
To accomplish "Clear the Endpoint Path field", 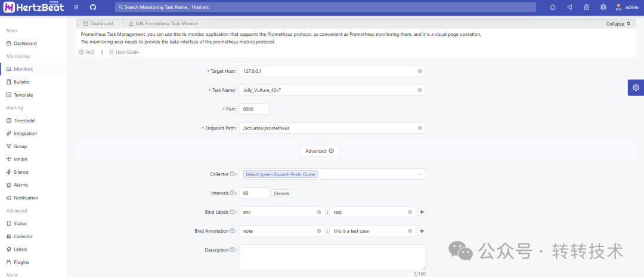I will click(420, 128).
